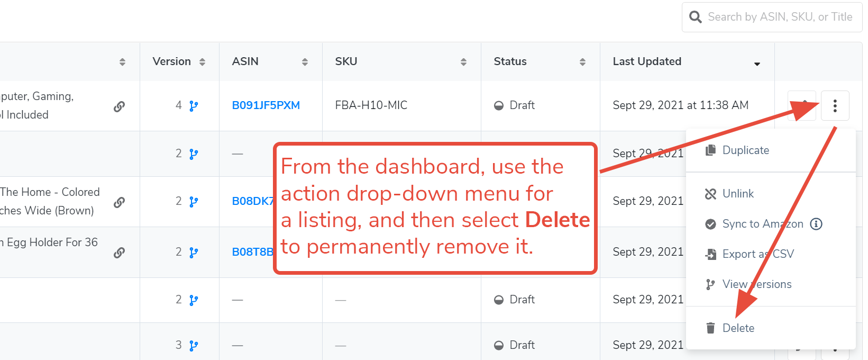This screenshot has width=868, height=360.
Task: Sort the table by the Status column
Action: [582, 61]
